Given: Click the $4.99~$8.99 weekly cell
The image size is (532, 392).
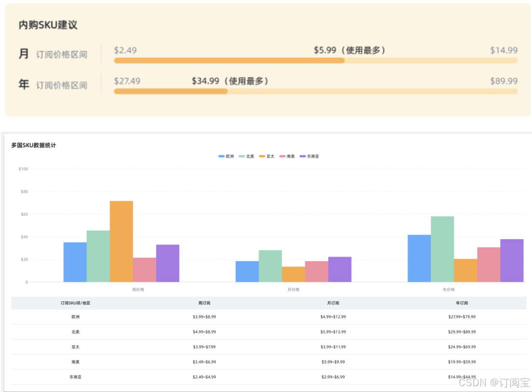Looking at the screenshot, I should (204, 332).
